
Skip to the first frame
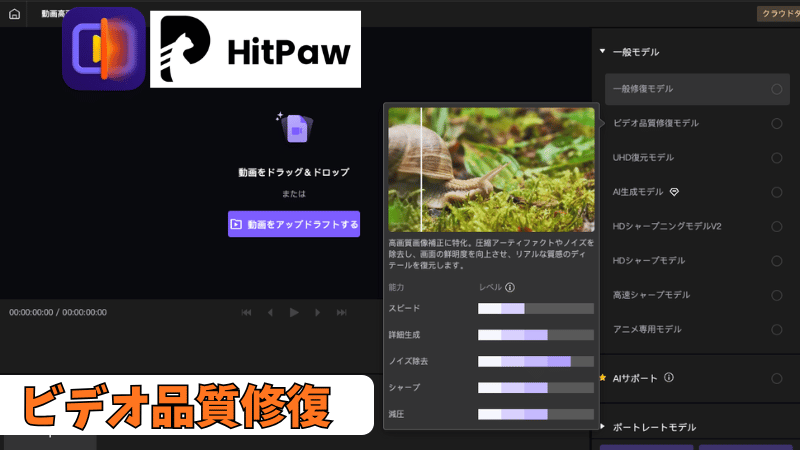tap(246, 313)
